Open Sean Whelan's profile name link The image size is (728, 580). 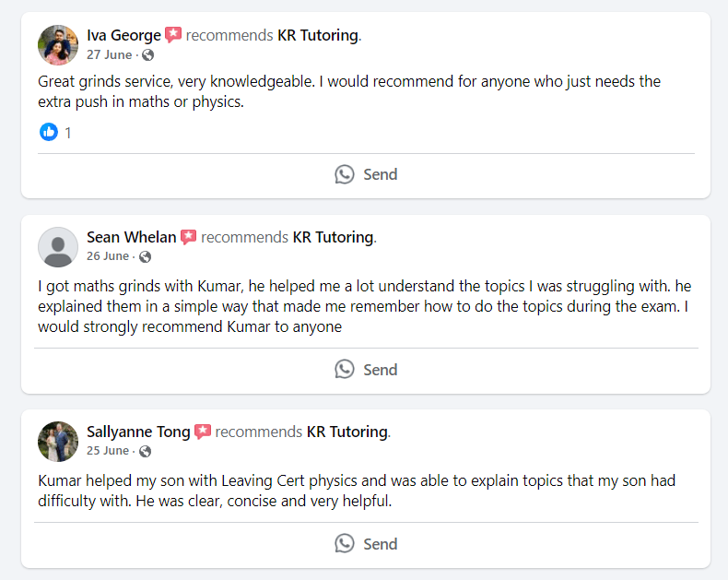pyautogui.click(x=131, y=237)
